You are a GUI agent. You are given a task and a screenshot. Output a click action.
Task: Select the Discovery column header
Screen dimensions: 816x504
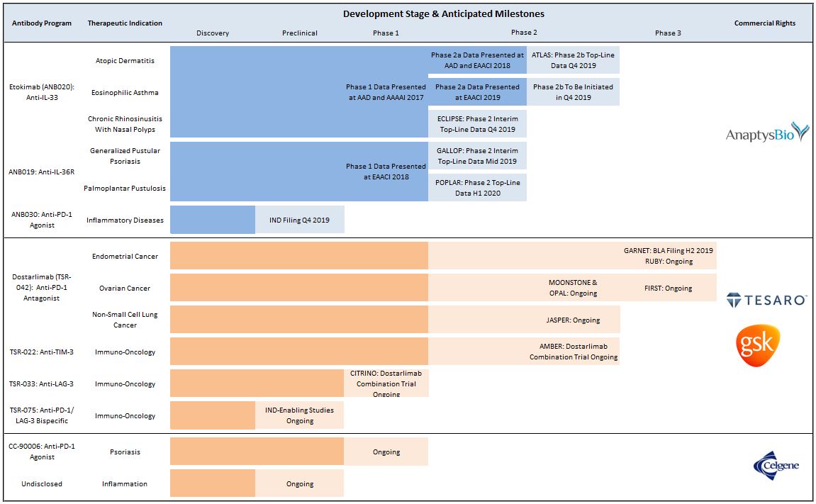(212, 33)
